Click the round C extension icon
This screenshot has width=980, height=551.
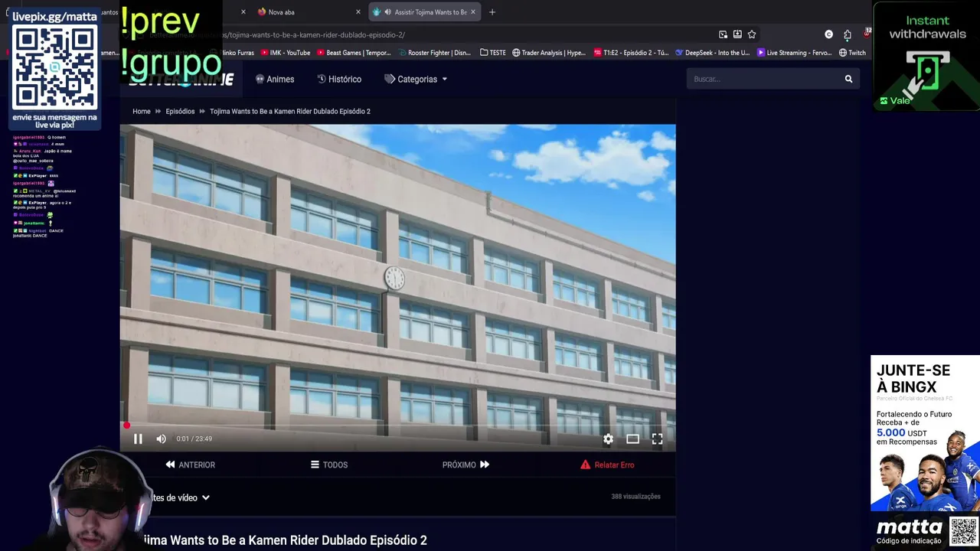828,34
